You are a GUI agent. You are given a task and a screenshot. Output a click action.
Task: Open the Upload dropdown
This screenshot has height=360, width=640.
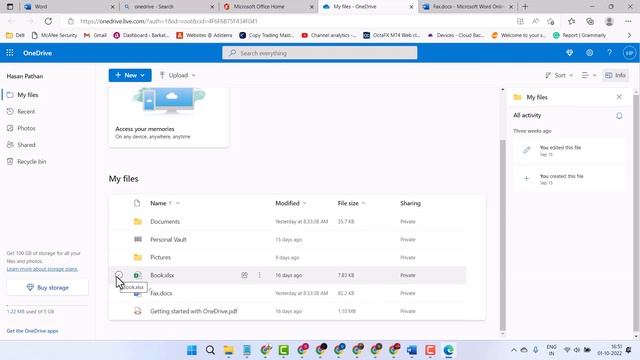tap(178, 75)
